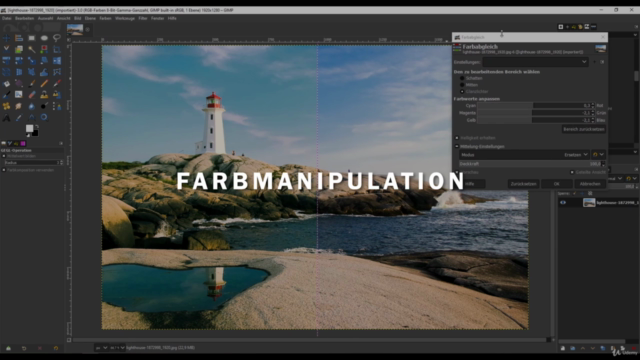Click the Zurücksetzen button
The height and width of the screenshot is (360, 640).
coord(523,184)
